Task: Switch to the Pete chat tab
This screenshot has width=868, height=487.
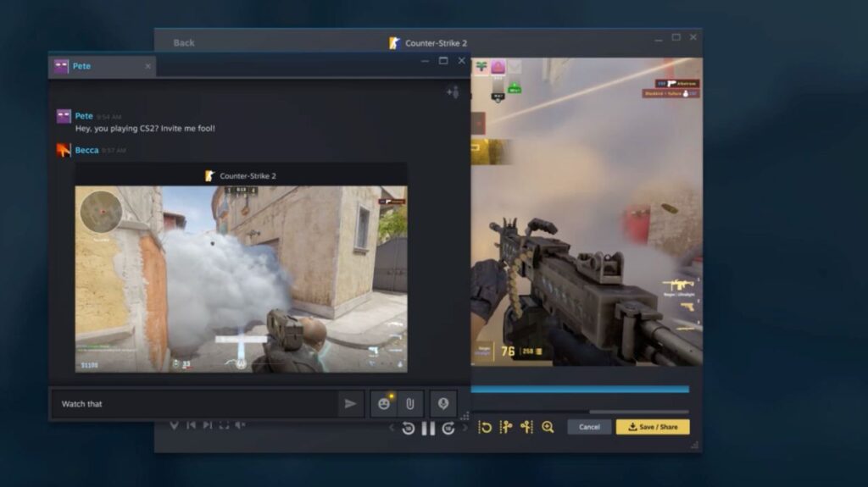Action: click(x=103, y=66)
